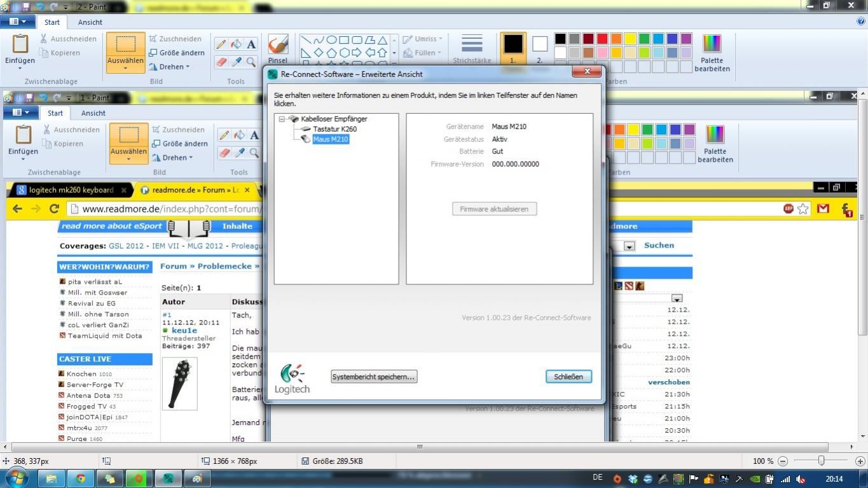The width and height of the screenshot is (868, 488).
Task: Click the Firmware aktualisieren button
Action: coord(494,209)
